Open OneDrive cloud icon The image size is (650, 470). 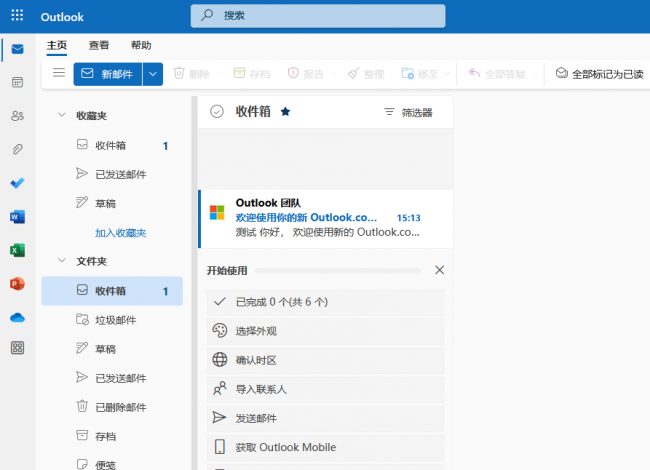coord(17,317)
